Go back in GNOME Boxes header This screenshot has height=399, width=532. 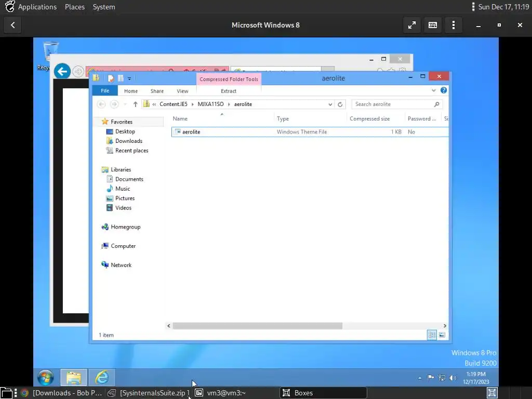(x=13, y=25)
